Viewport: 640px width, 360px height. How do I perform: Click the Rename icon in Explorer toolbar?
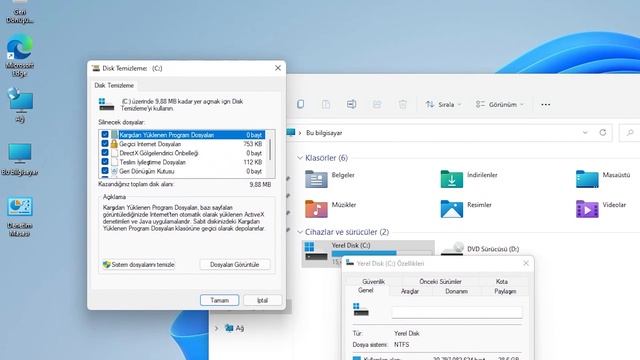click(x=351, y=104)
